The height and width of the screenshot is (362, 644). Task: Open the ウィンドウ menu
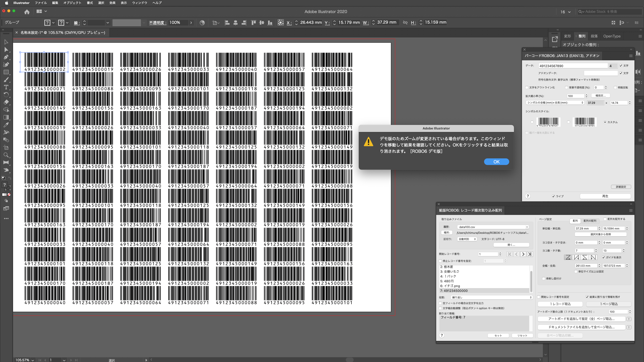(x=140, y=3)
